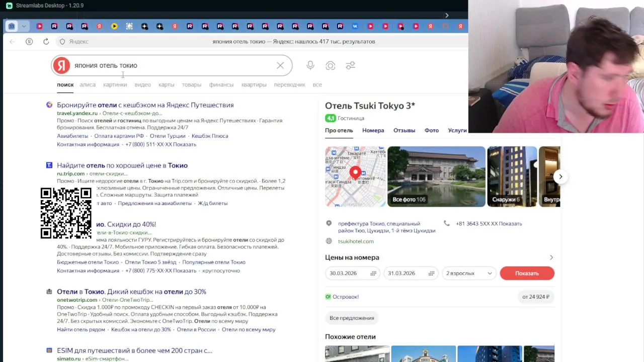644x362 pixels.
Task: Open the tsukihotel.com website link
Action: pos(356,241)
